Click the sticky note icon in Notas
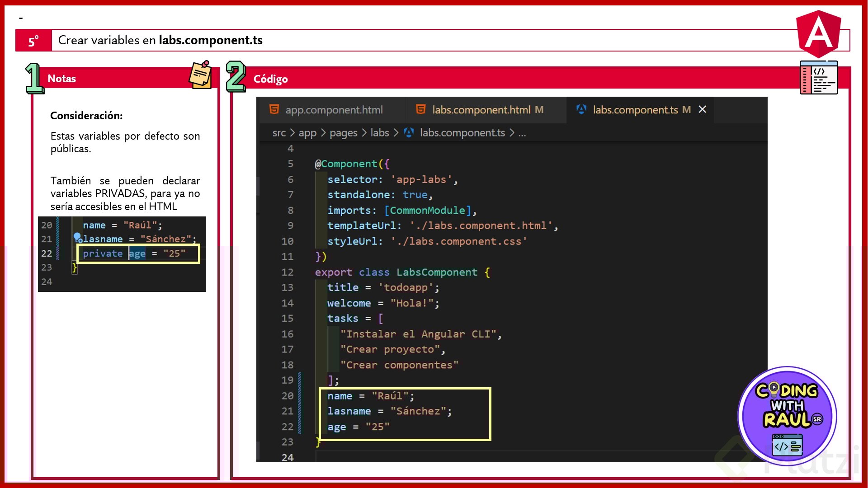The image size is (868, 488). (x=200, y=75)
